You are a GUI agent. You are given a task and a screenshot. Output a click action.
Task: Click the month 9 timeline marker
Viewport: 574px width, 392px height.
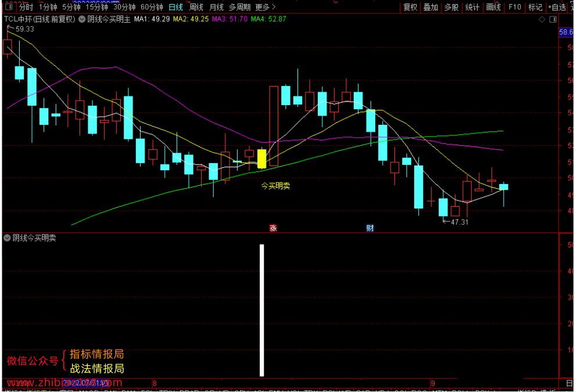click(x=433, y=384)
